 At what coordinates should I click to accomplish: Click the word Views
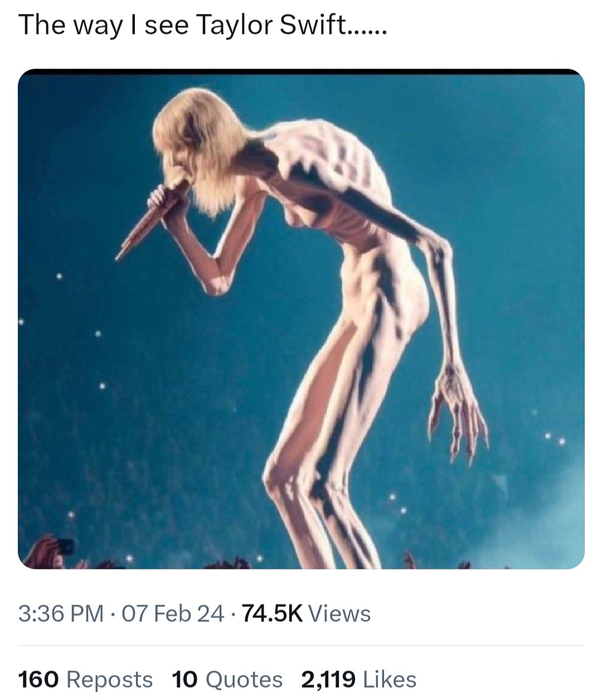339,614
